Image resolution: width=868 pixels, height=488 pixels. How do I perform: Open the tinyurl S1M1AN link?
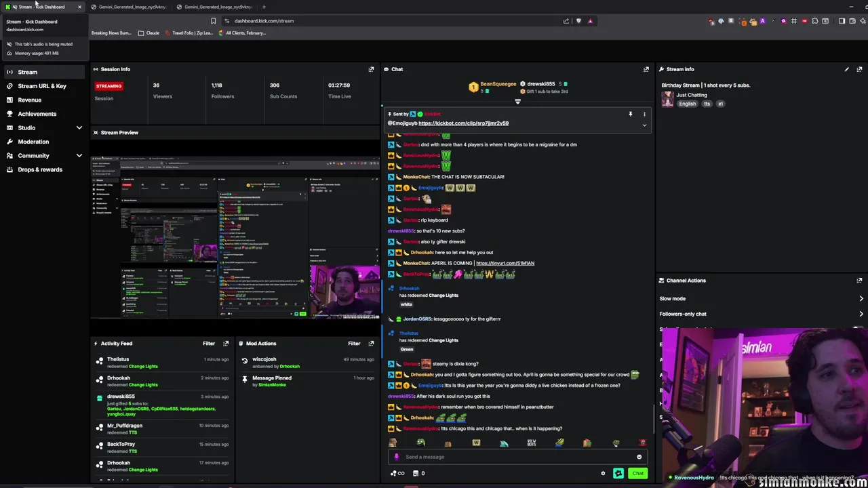point(505,263)
